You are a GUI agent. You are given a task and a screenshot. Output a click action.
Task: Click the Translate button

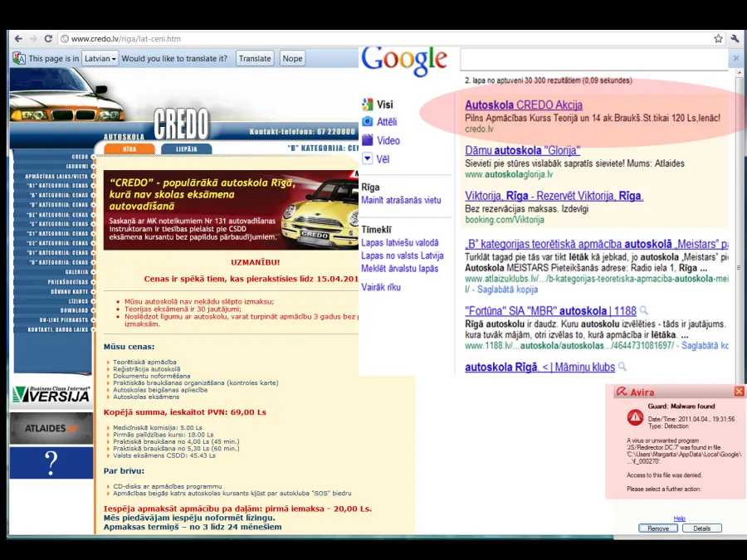coord(255,59)
